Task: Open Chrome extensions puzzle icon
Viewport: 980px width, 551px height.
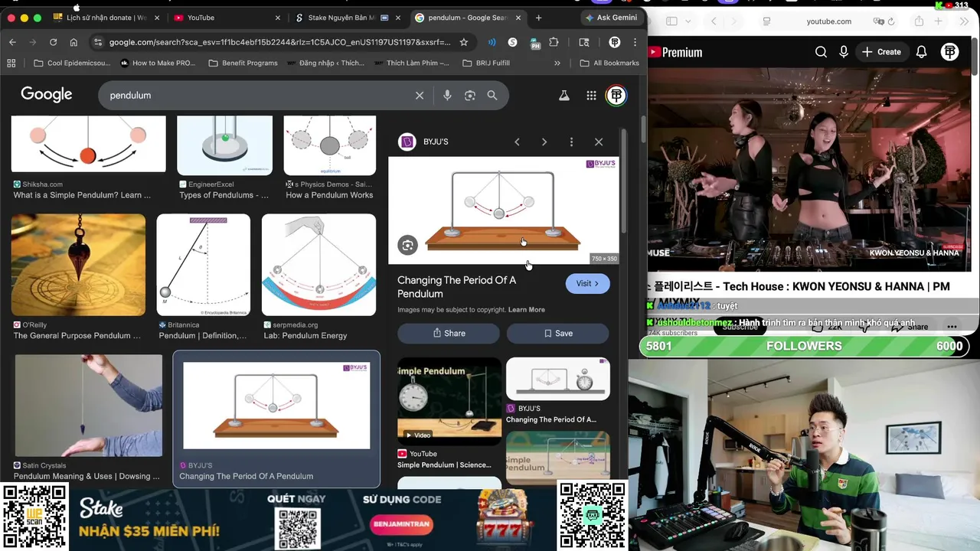Action: click(554, 42)
